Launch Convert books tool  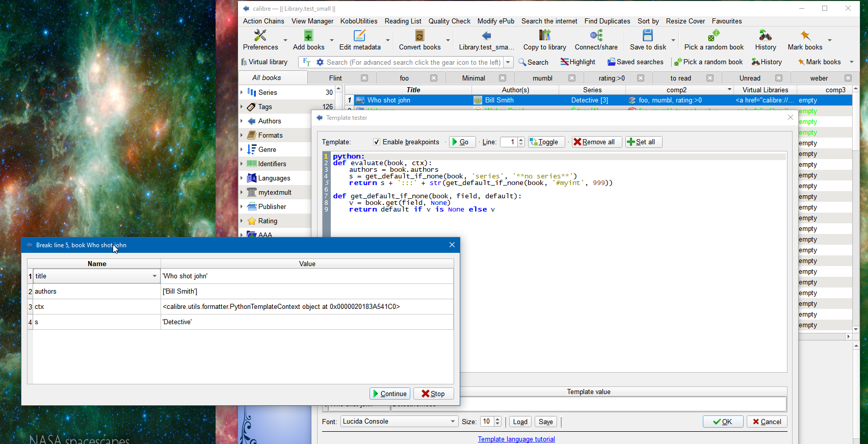point(419,40)
